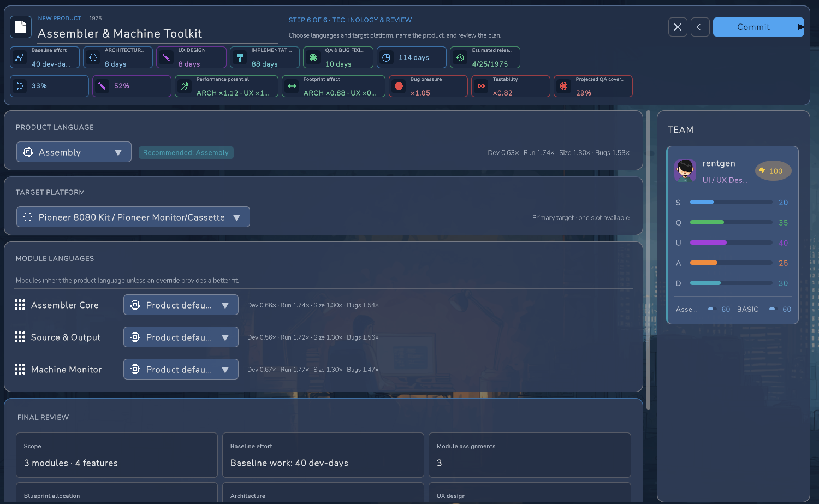819x504 pixels.
Task: Click the chip icon in Assembly dropdown
Action: pos(28,152)
